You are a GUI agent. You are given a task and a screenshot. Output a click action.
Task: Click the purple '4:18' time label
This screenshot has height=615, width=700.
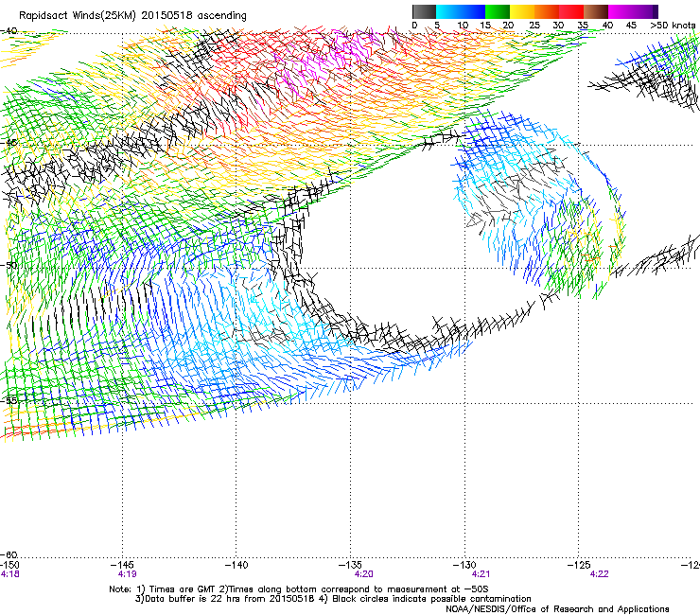(x=9, y=574)
